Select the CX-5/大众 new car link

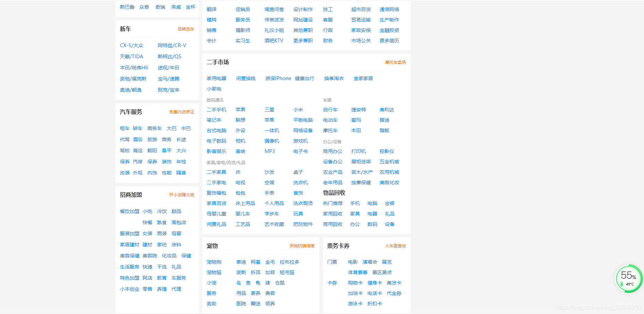(132, 45)
